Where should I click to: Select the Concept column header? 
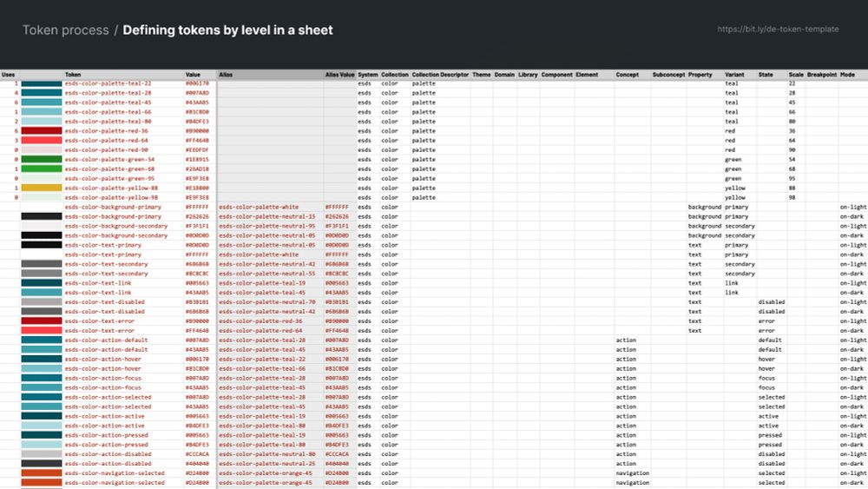(x=628, y=74)
